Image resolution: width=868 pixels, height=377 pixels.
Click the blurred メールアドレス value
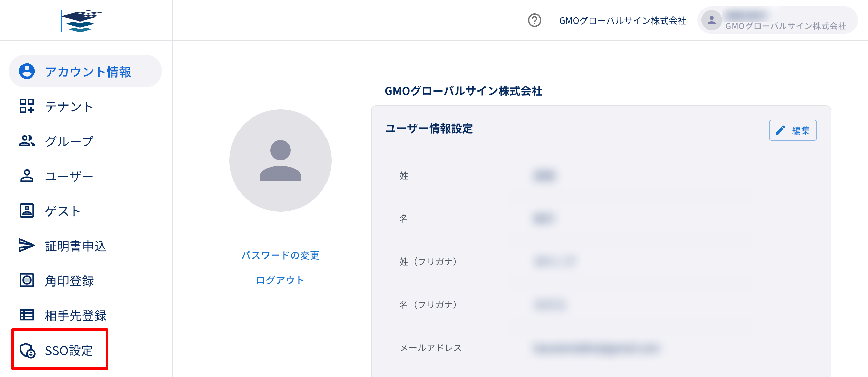click(597, 348)
